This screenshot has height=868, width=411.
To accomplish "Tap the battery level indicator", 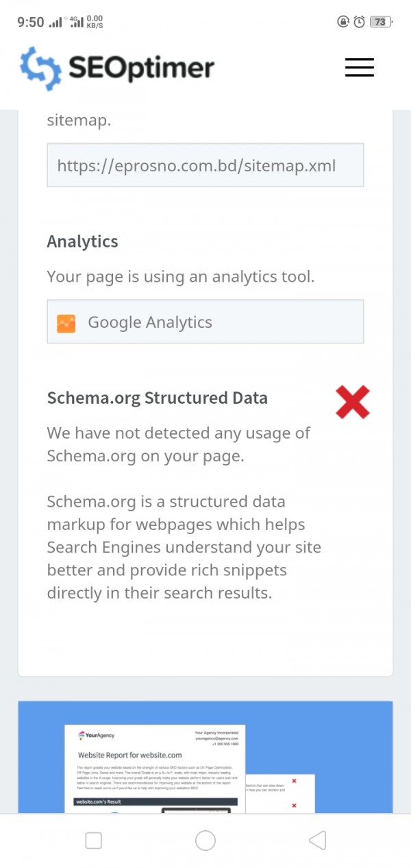I will [x=379, y=22].
